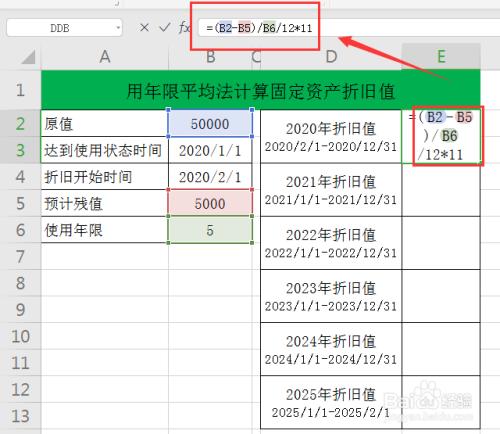This screenshot has height=434, width=500.
Task: Select the cell labeled 原值
Action: (x=105, y=123)
